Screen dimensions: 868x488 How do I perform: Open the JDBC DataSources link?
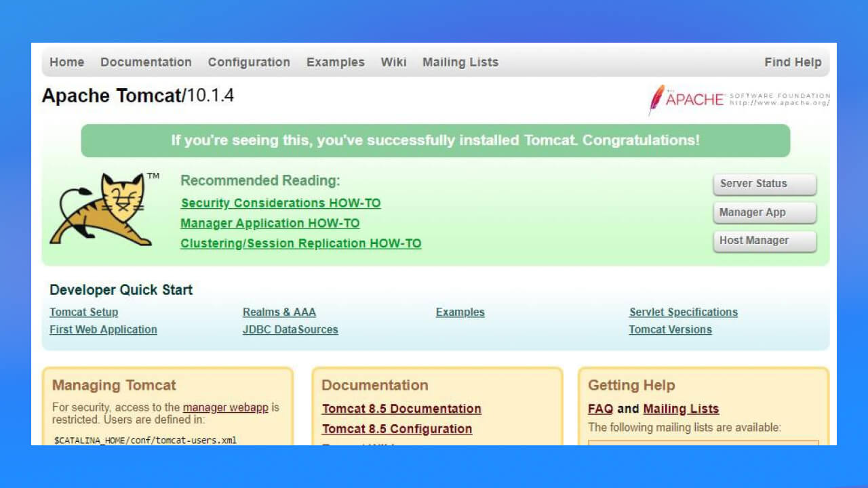(290, 330)
